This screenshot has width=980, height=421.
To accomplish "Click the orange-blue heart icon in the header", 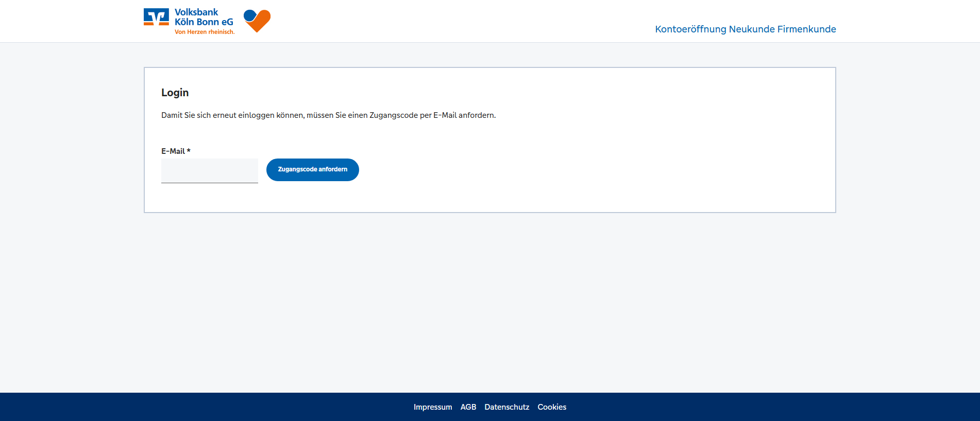I will [257, 21].
